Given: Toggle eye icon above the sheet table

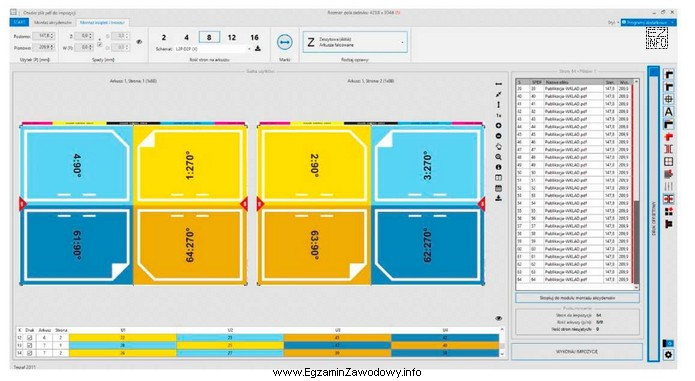Looking at the screenshot, I should pyautogui.click(x=499, y=318).
